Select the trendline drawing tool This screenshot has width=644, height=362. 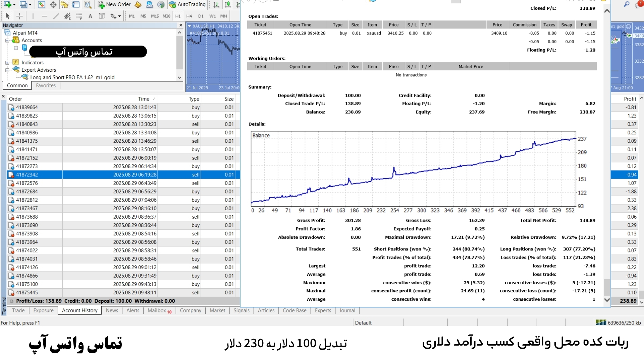click(56, 16)
